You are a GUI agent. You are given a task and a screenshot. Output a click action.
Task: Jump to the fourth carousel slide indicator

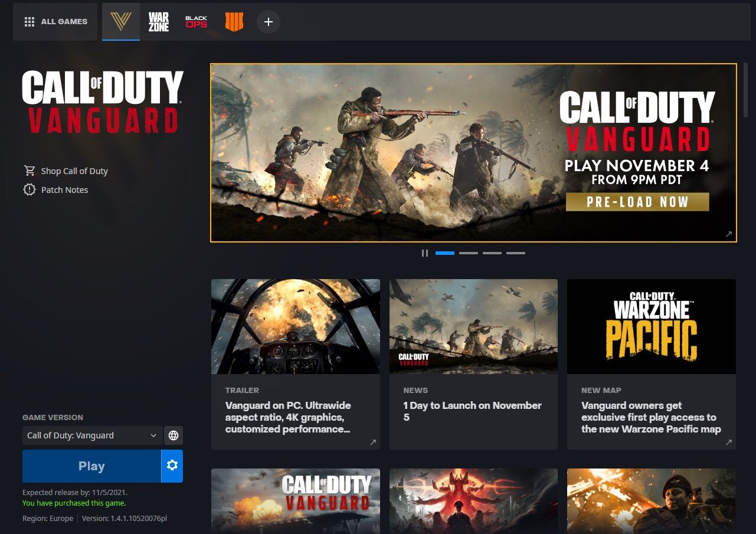coord(516,253)
